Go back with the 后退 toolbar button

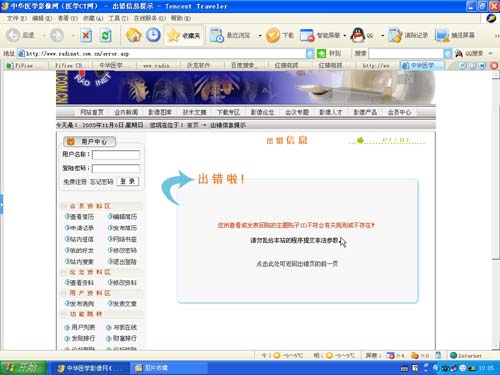coord(20,35)
